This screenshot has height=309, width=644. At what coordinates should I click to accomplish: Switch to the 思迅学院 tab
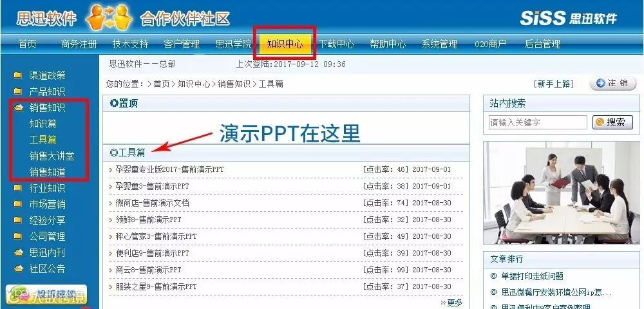[233, 44]
